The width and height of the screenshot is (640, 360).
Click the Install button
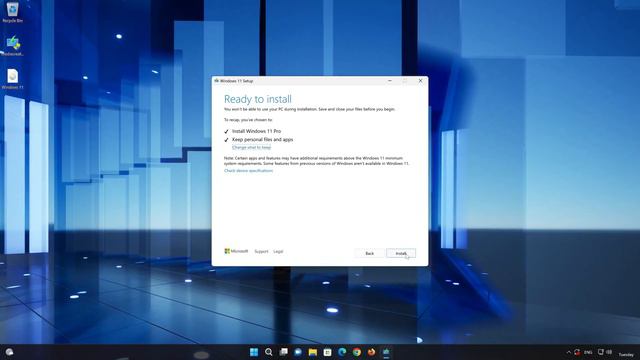[401, 253]
